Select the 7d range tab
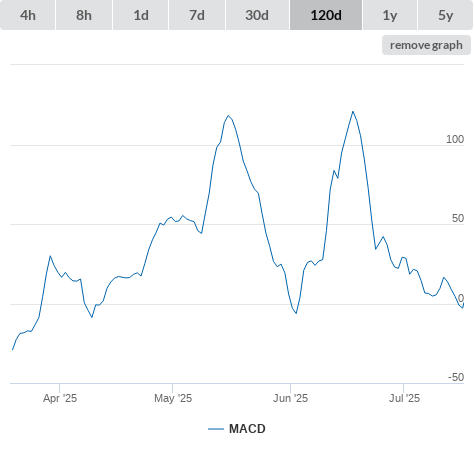474x455 pixels. (x=197, y=15)
